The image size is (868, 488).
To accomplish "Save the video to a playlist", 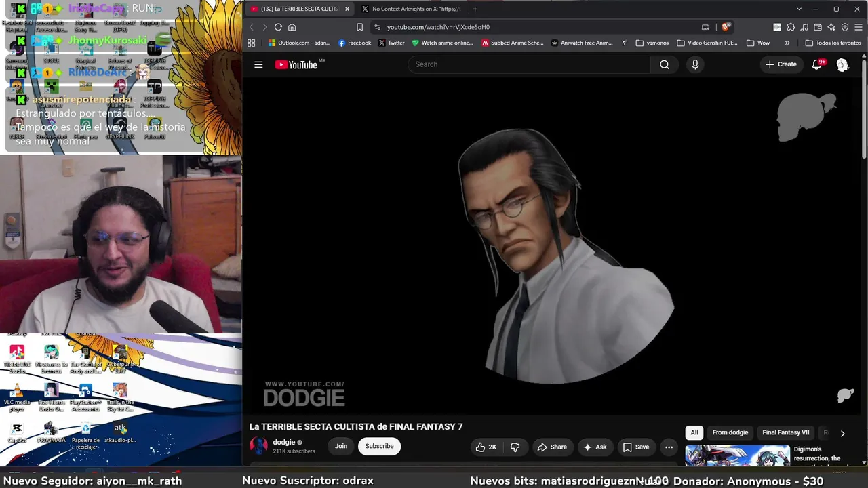I will coord(636,447).
